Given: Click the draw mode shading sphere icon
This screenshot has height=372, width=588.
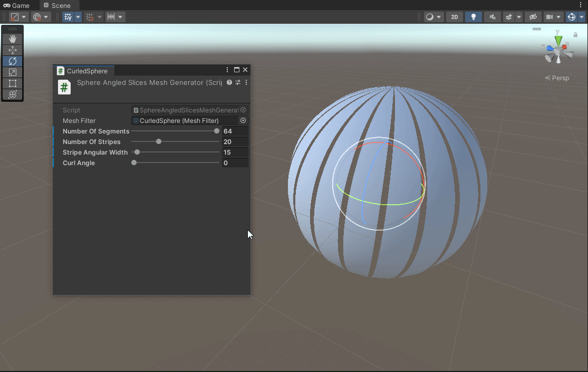Looking at the screenshot, I should pos(430,17).
